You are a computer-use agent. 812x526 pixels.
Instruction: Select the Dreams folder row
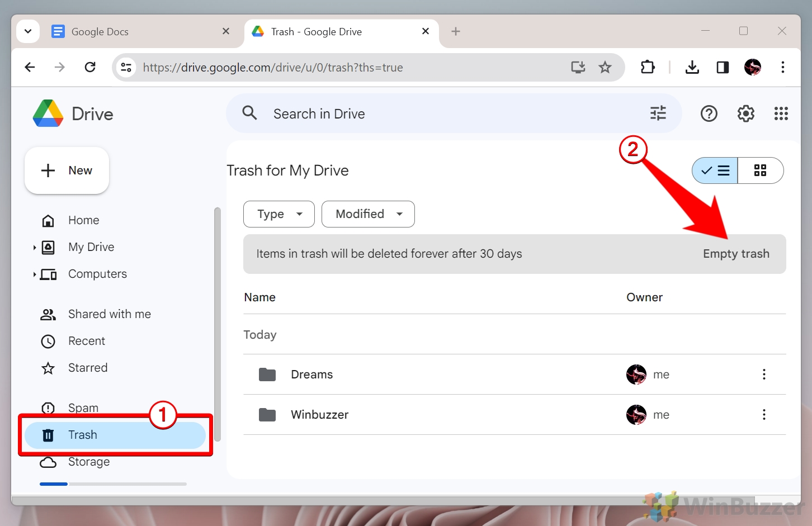pyautogui.click(x=514, y=375)
